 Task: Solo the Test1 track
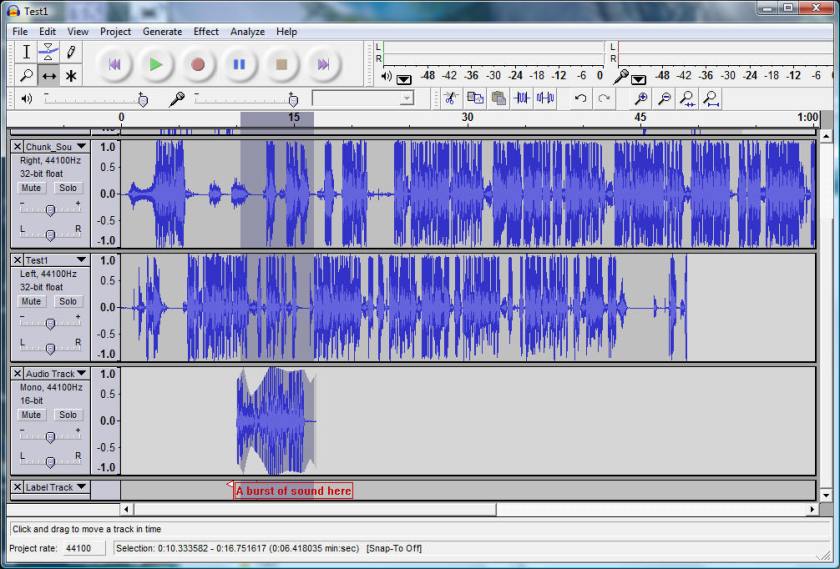coord(67,301)
